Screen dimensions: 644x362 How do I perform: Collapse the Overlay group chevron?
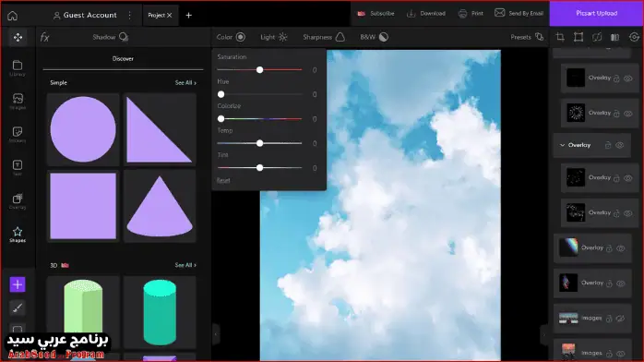[562, 145]
